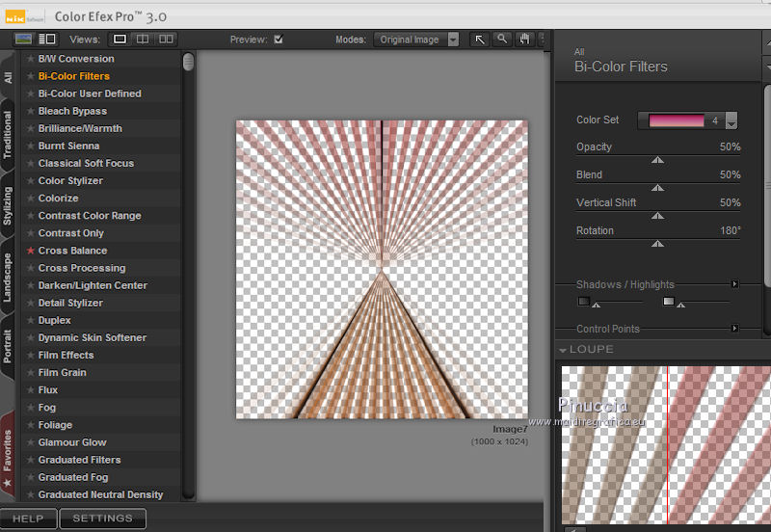Click the HELP button

pyautogui.click(x=28, y=519)
